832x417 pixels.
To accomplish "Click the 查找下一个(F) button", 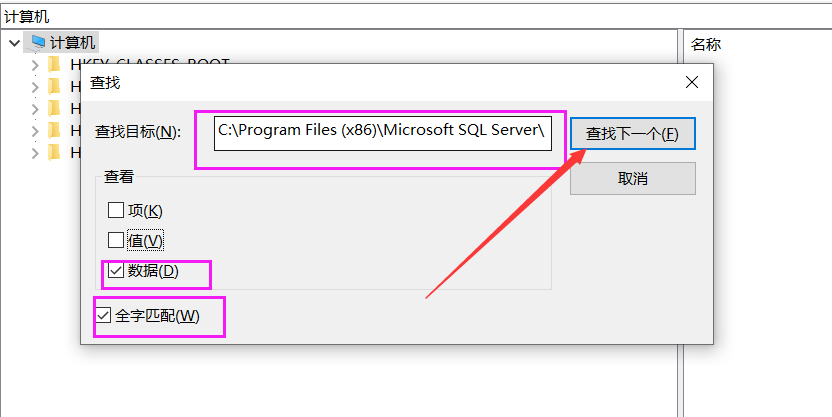I will (x=632, y=134).
